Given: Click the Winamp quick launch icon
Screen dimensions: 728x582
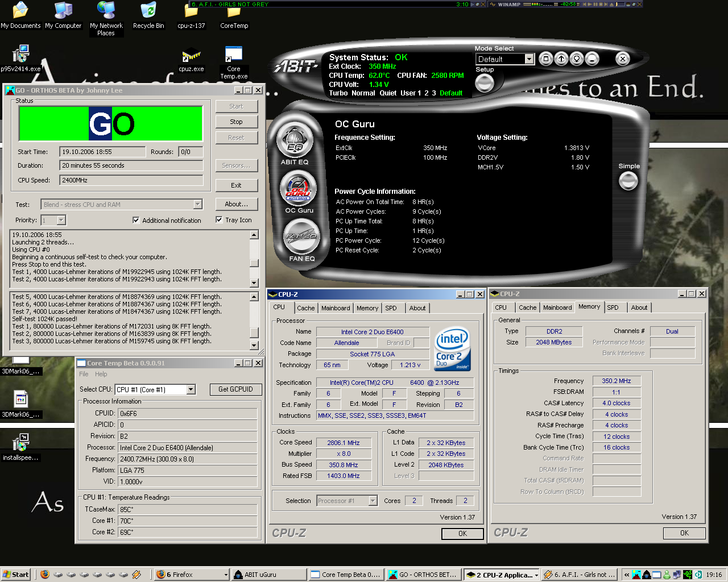Looking at the screenshot, I should 136,575.
